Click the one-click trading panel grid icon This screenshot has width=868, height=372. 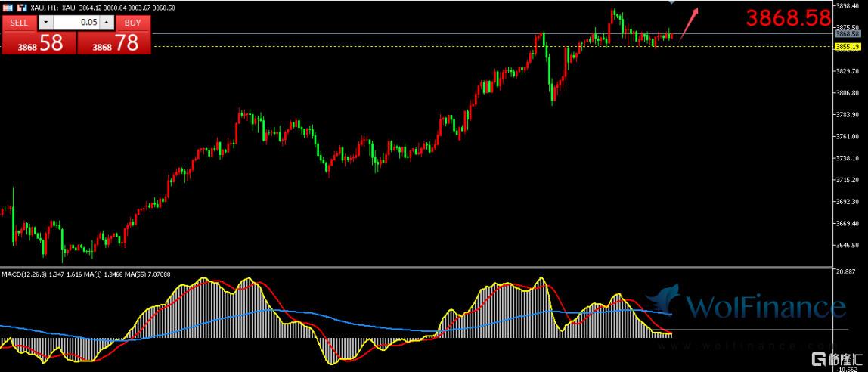click(x=7, y=8)
